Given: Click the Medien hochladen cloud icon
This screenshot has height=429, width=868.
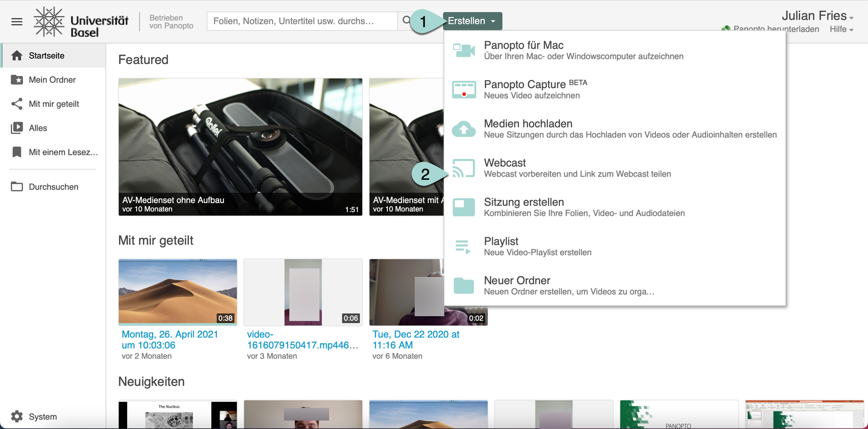Looking at the screenshot, I should point(463,129).
